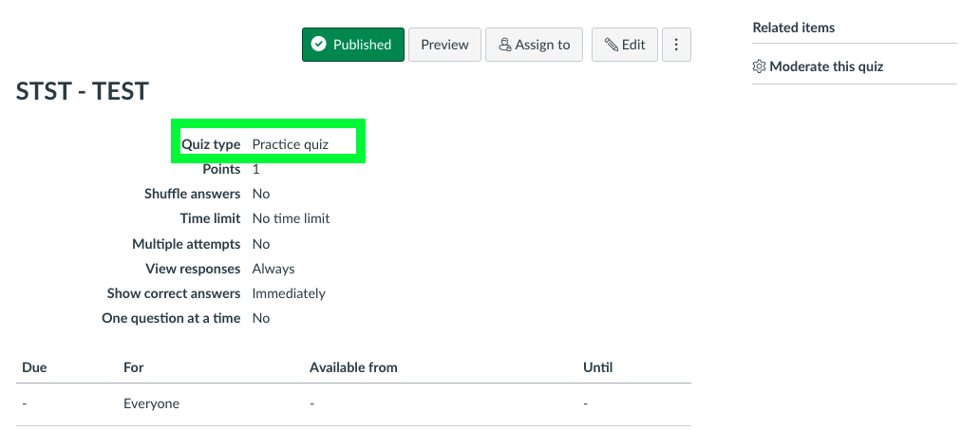Click the Related items heading
The height and width of the screenshot is (431, 980).
793,28
